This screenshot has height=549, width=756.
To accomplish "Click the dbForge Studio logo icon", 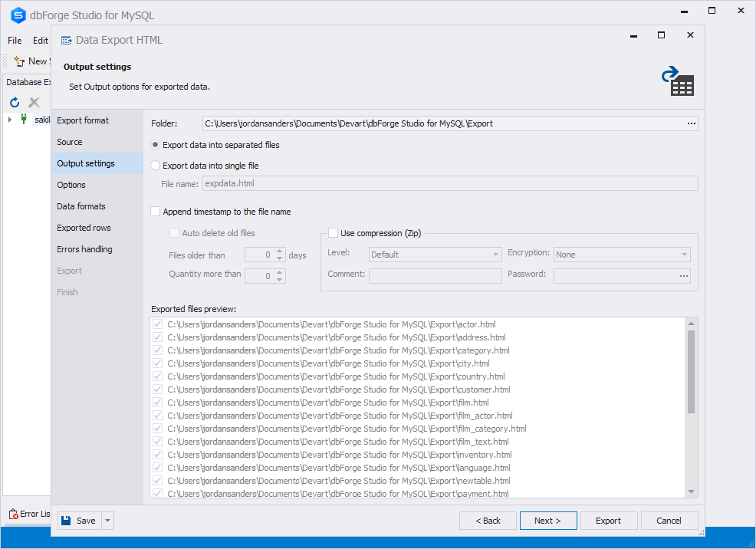I will click(18, 15).
